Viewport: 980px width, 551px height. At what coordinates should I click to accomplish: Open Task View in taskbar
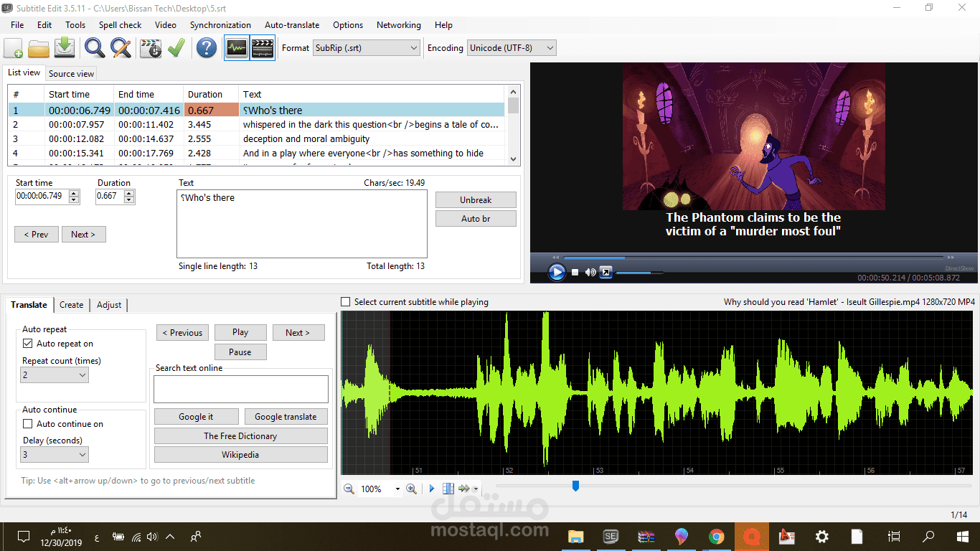tap(893, 536)
